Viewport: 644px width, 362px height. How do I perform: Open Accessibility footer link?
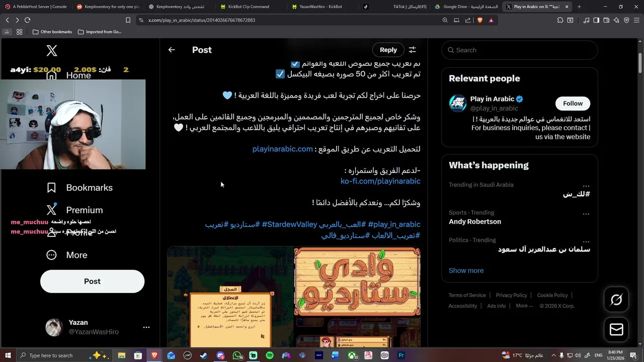pyautogui.click(x=462, y=306)
